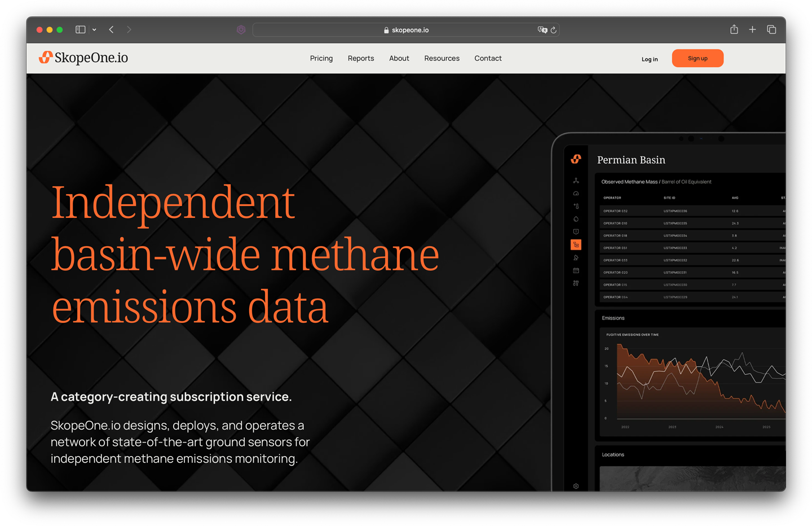The width and height of the screenshot is (812, 526).
Task: Click site ID USTXPM00036
Action: tap(675, 211)
